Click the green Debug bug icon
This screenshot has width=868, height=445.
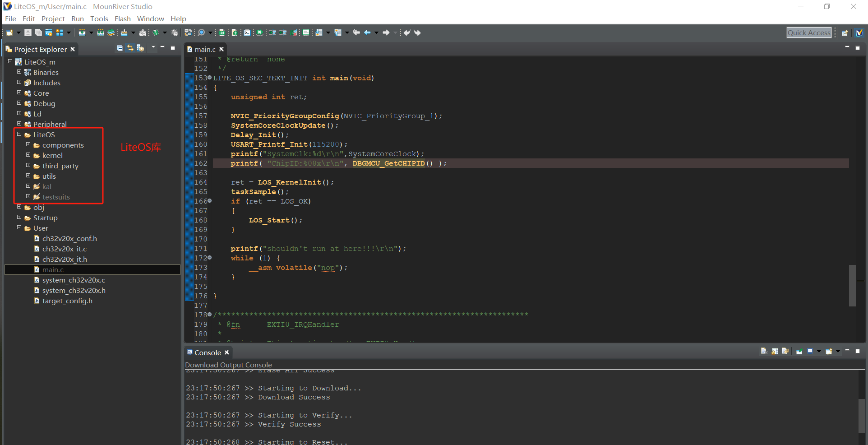click(x=156, y=32)
